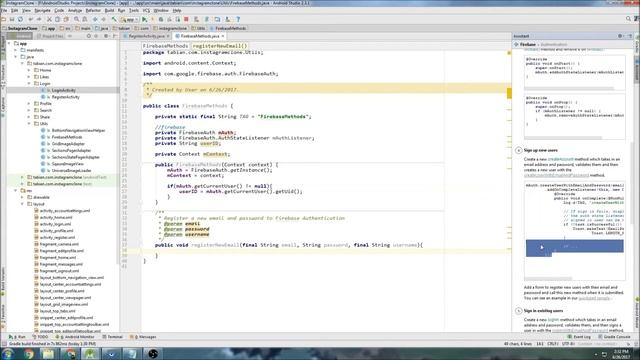The width and height of the screenshot is (640, 360).
Task: Click the navigate Back toolbar arrow
Action: coord(95,19)
